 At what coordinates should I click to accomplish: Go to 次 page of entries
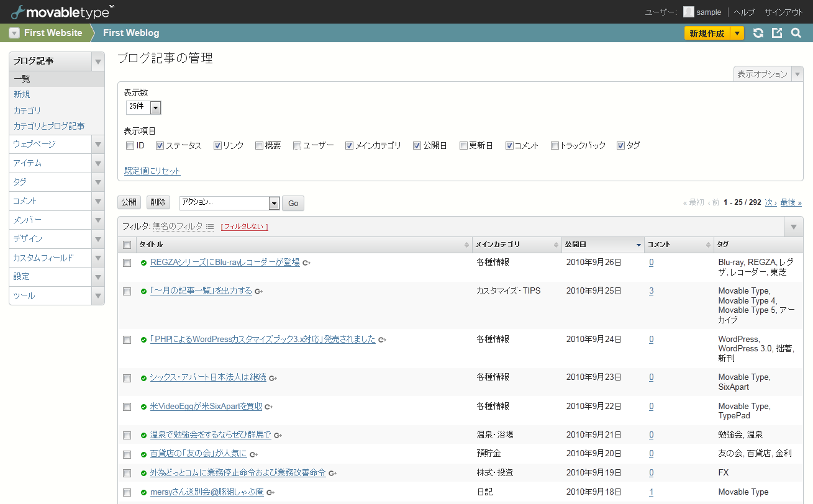point(770,202)
